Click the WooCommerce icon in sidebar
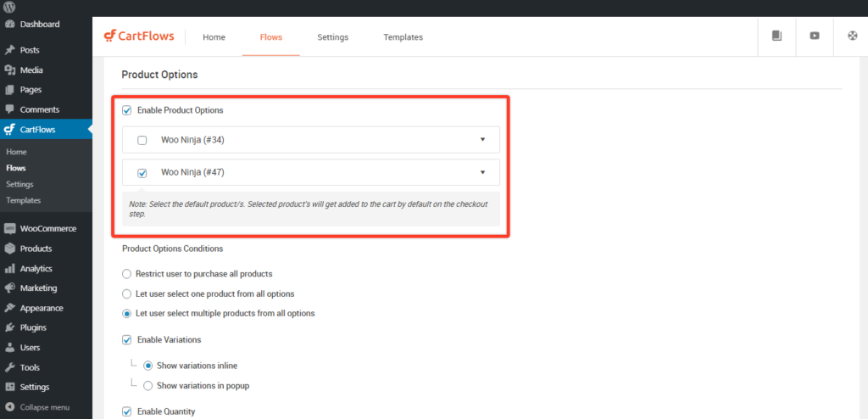 click(x=9, y=228)
